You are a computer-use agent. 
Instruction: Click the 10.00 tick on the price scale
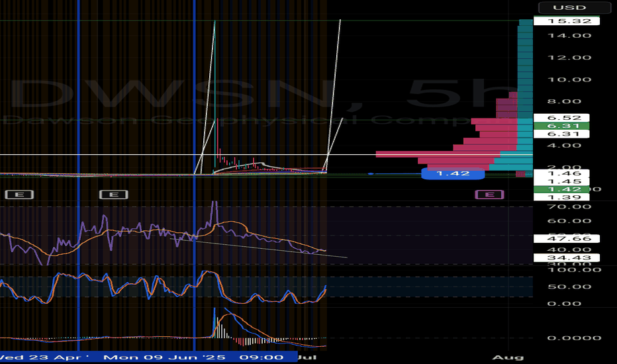(x=569, y=79)
